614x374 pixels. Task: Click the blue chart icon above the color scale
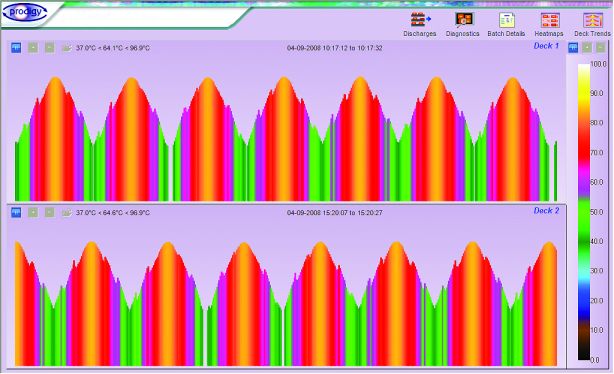[x=573, y=48]
